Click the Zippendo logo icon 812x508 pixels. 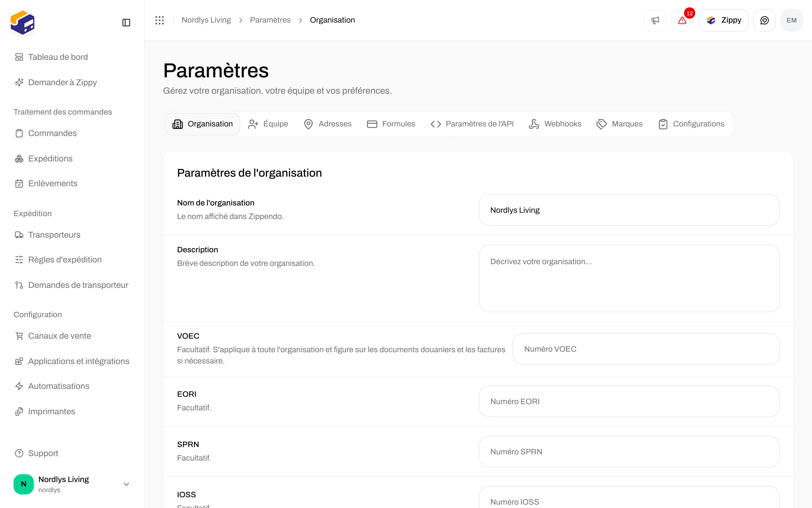(23, 23)
